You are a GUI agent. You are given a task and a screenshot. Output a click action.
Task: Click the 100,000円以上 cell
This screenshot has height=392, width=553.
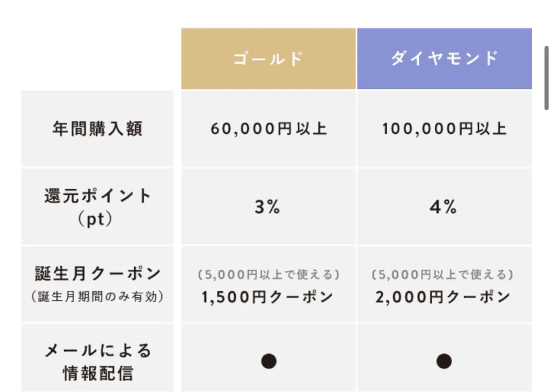pyautogui.click(x=444, y=128)
